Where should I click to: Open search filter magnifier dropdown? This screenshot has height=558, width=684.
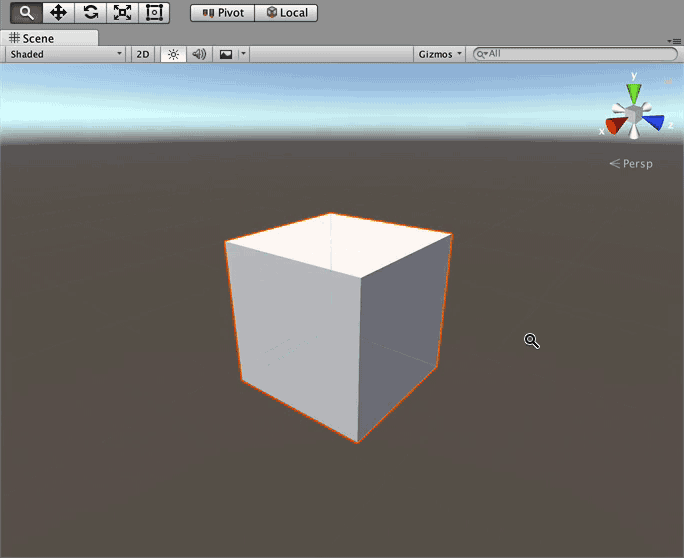click(482, 54)
